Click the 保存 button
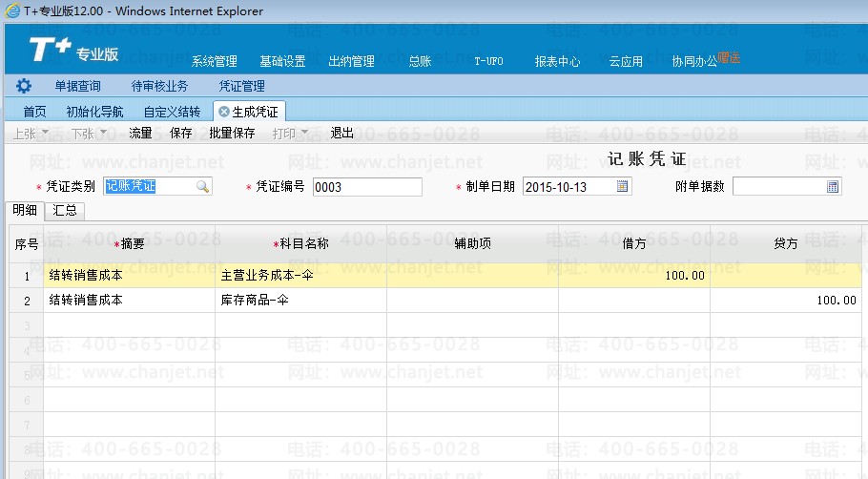 click(x=180, y=134)
